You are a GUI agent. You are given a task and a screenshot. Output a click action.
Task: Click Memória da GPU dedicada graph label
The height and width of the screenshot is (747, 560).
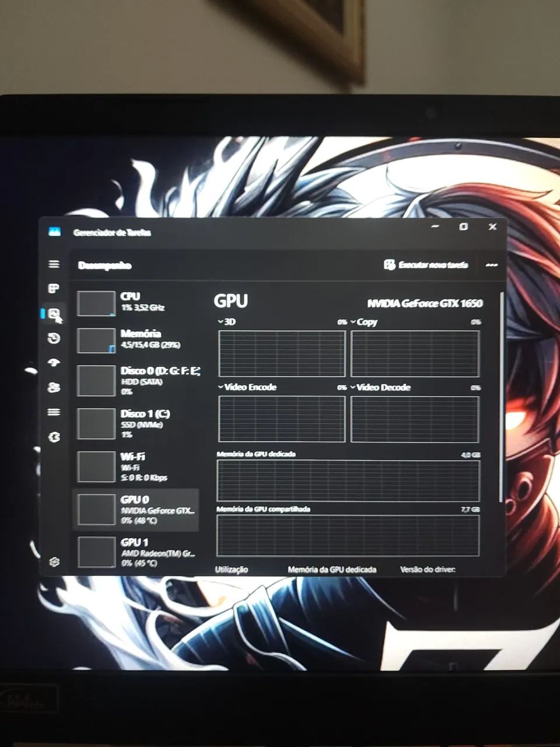pyautogui.click(x=256, y=454)
